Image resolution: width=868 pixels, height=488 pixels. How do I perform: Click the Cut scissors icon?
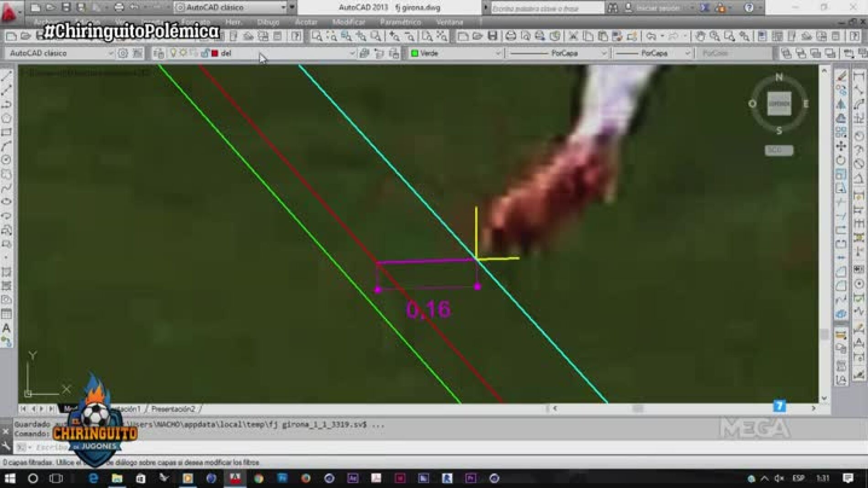(x=573, y=36)
